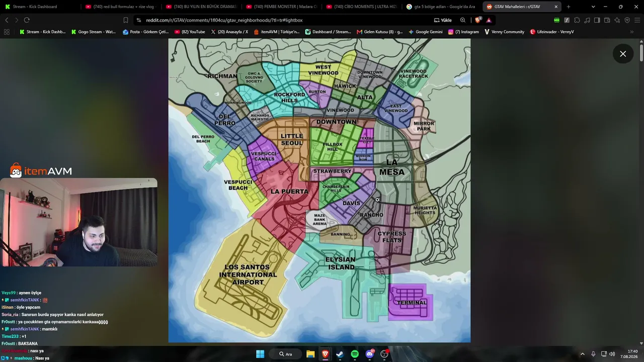Bookmark this page with the bookmark icon
644x362 pixels.
[x=126, y=20]
